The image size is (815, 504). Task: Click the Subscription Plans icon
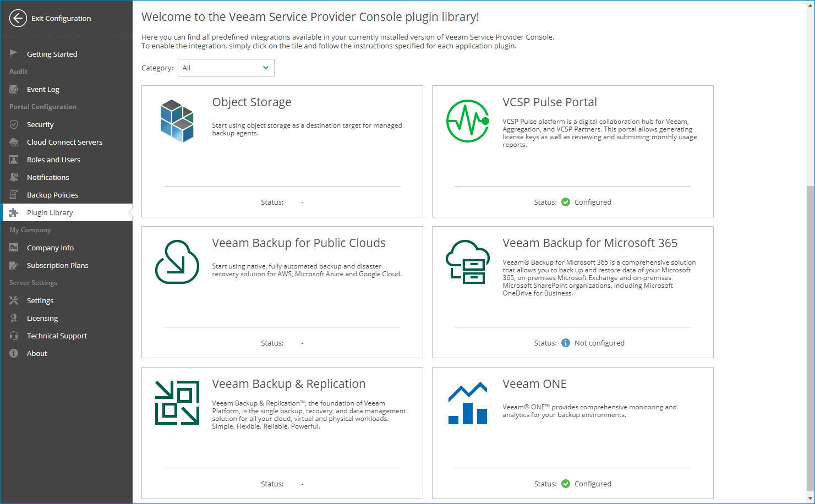tap(14, 265)
